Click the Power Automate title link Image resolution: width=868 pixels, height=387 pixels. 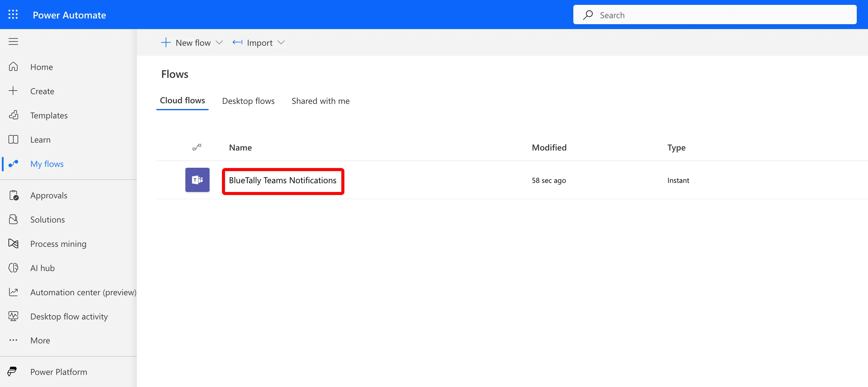69,15
